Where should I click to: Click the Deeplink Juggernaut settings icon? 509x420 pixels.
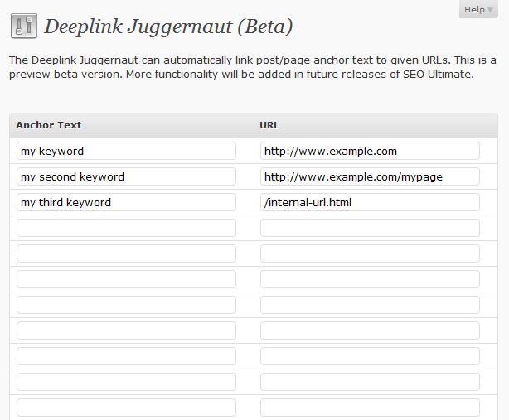click(x=24, y=27)
